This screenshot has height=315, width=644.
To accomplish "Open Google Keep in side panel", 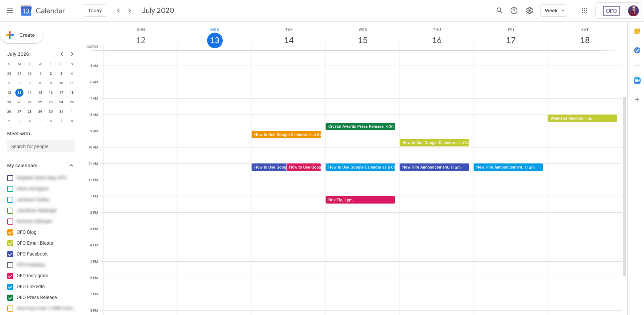I will [x=637, y=31].
